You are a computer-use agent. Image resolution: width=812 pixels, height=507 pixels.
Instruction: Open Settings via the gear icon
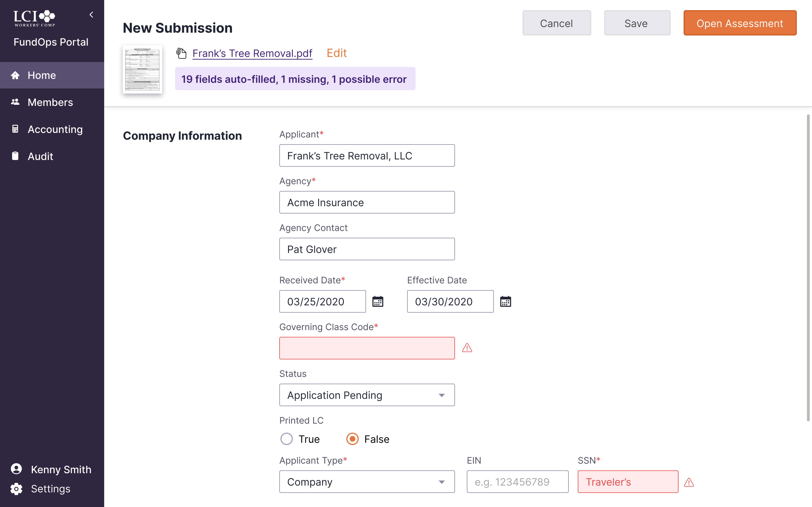pos(16,489)
